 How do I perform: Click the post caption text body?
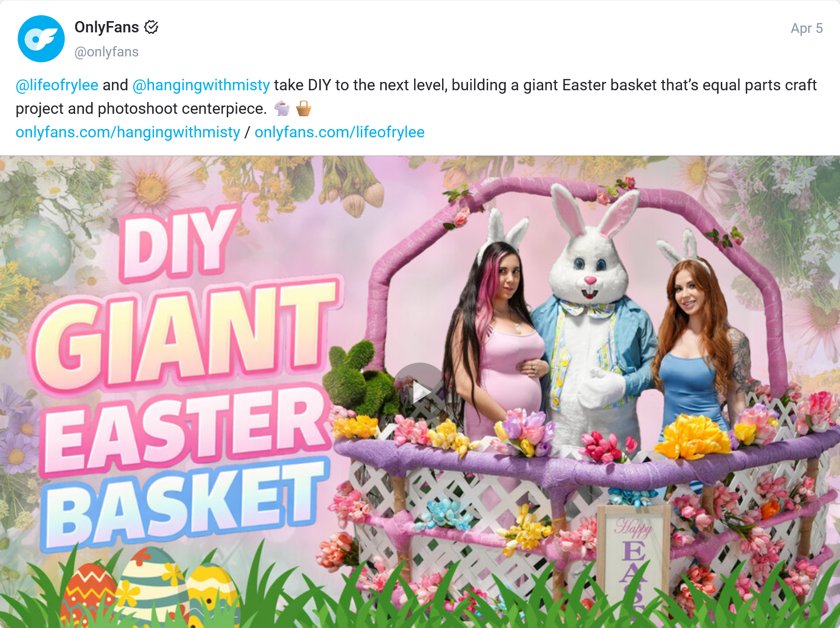click(416, 108)
